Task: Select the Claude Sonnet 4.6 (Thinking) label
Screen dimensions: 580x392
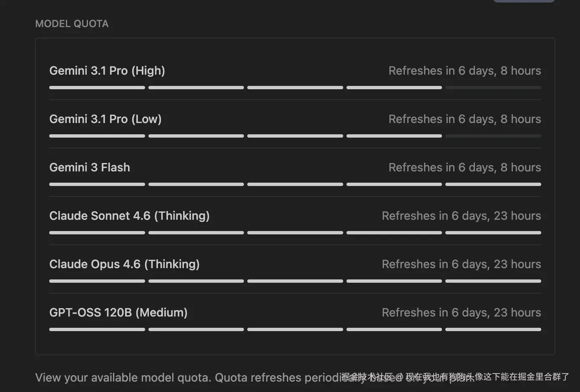Action: coord(129,216)
